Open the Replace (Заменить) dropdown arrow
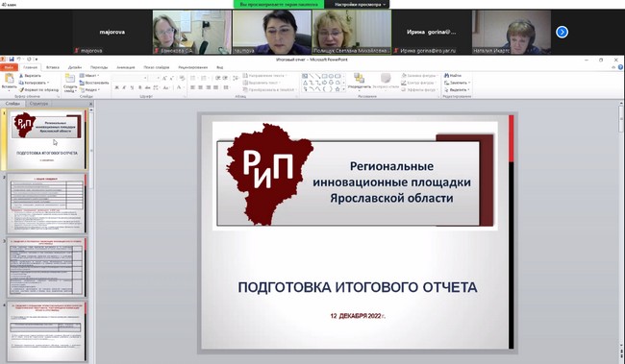This screenshot has height=364, width=625. point(469,83)
